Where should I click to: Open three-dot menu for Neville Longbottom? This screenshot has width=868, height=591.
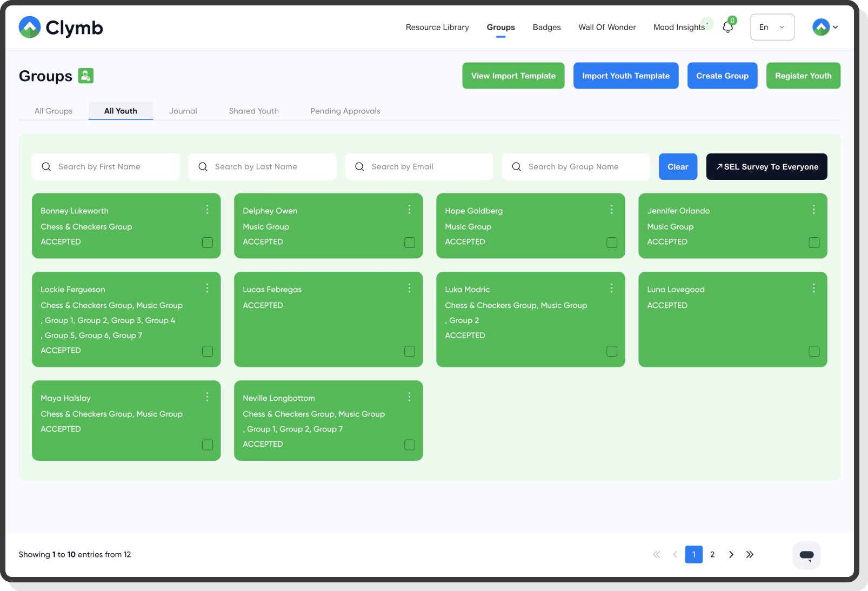pos(409,397)
